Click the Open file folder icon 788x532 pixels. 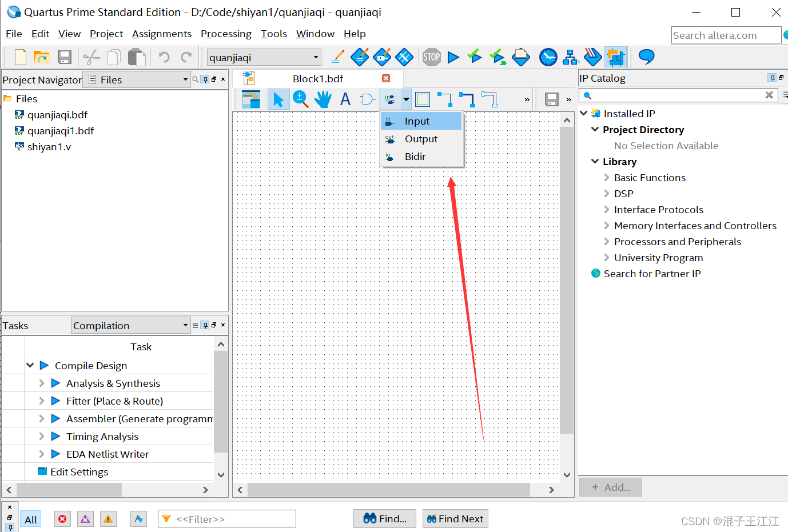[42, 57]
